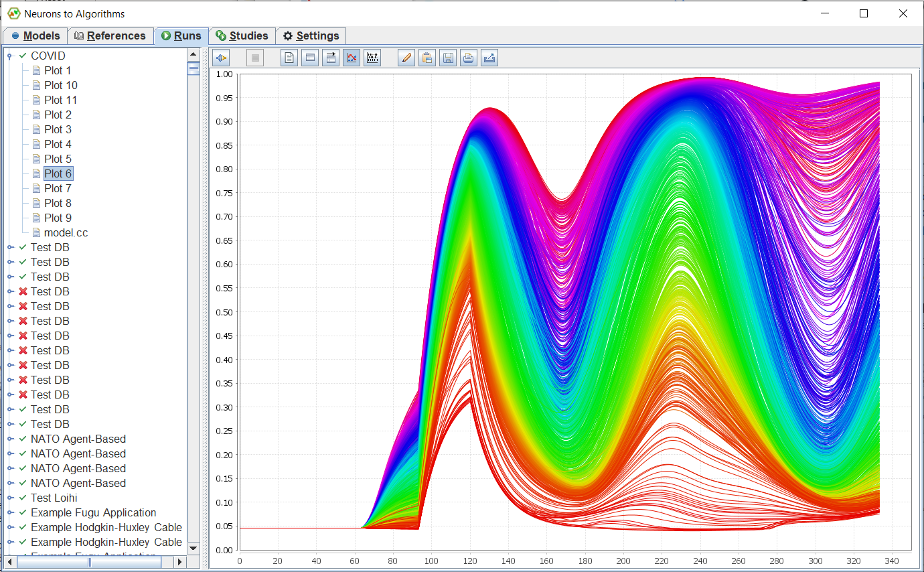Image resolution: width=924 pixels, height=572 pixels.
Task: Open the Studies tab
Action: tap(242, 36)
